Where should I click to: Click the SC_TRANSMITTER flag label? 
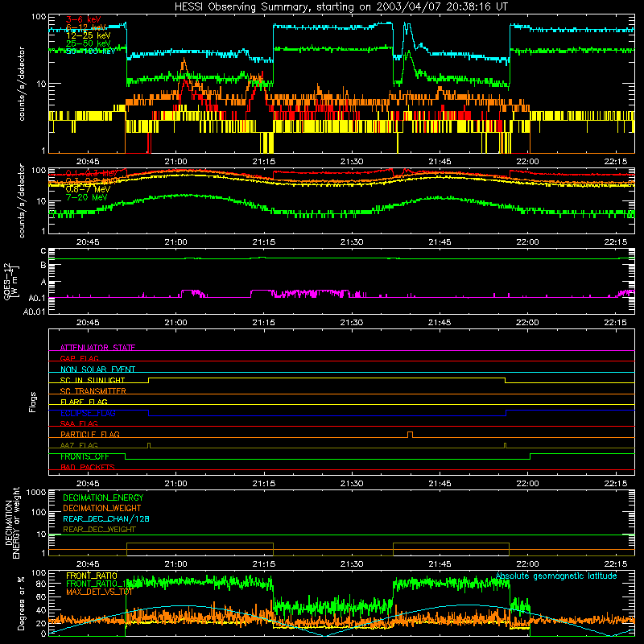point(93,391)
